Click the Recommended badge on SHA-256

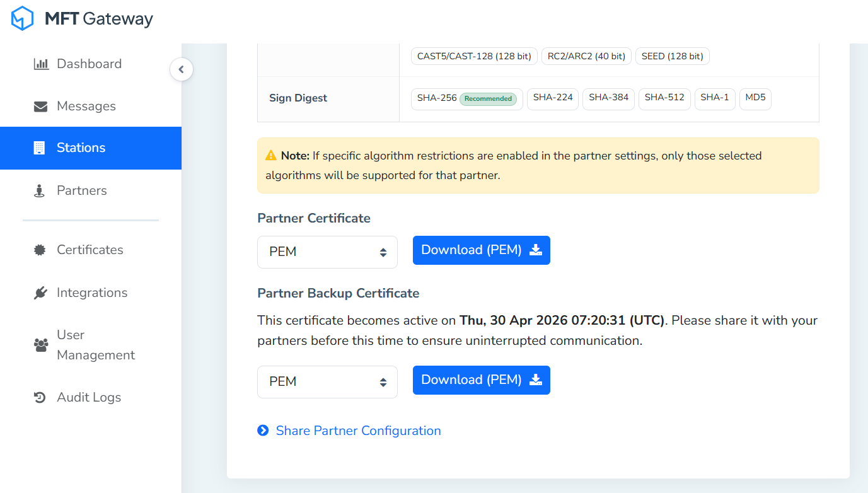[x=488, y=99]
